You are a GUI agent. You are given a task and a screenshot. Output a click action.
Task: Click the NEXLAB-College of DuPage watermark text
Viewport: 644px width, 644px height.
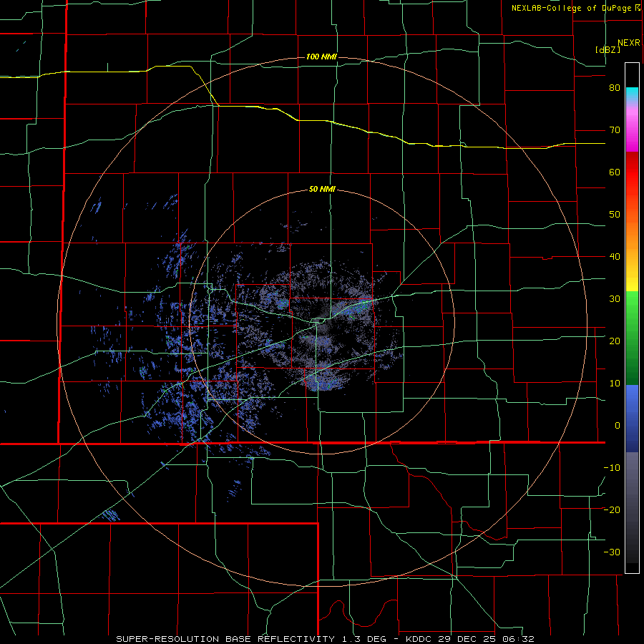575,8
